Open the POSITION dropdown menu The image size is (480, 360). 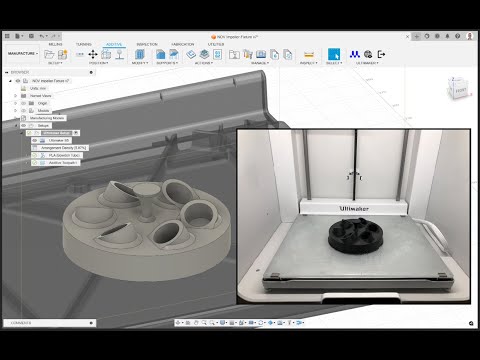(x=98, y=63)
